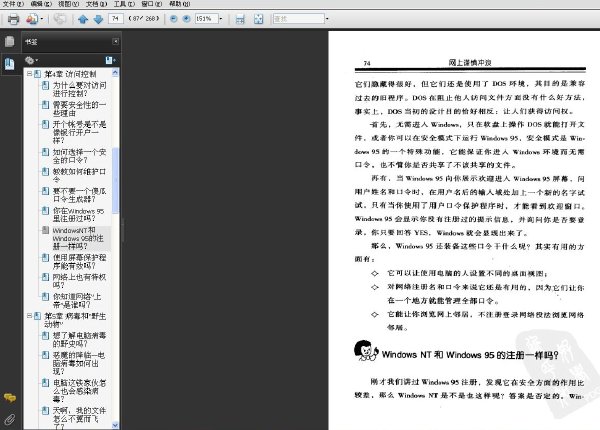This screenshot has width=600, height=430.
Task: Open the zoom level dropdown arrow
Action: click(x=221, y=18)
